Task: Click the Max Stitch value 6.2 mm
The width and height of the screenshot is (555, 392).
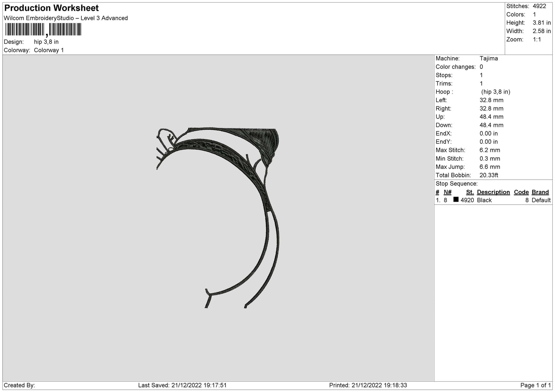Action: (490, 150)
